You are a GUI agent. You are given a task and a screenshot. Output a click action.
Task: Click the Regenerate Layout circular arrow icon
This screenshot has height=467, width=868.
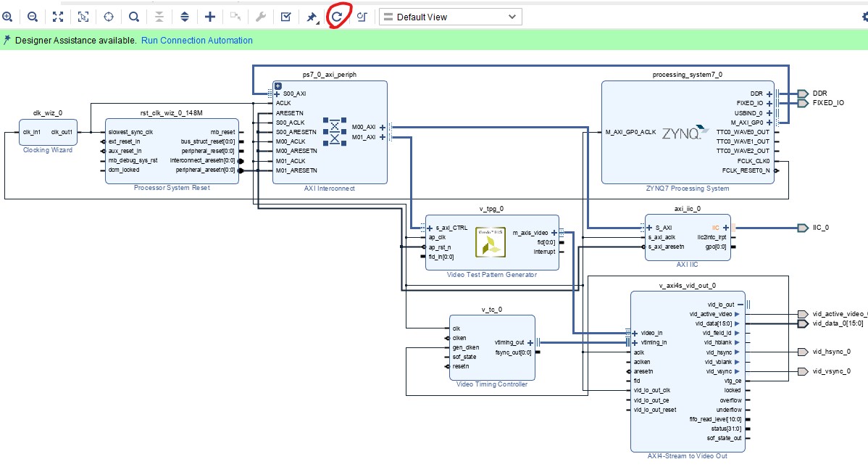337,16
